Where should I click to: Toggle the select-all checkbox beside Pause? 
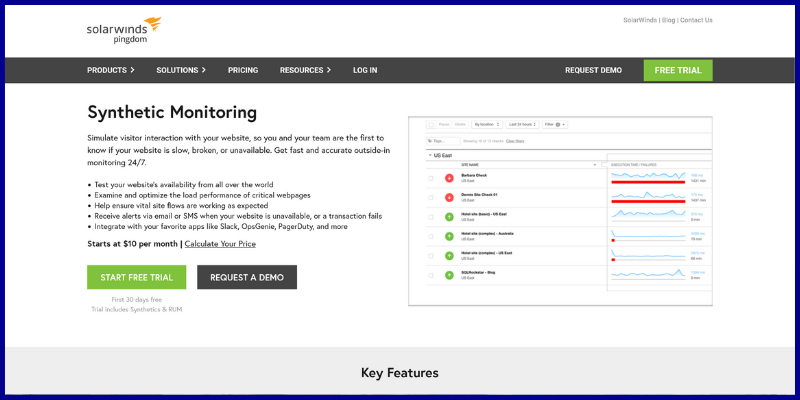coord(431,124)
